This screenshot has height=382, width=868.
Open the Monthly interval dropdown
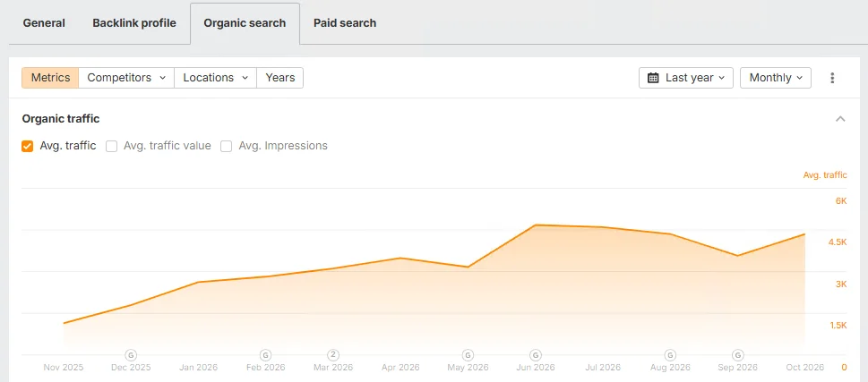[x=776, y=78]
